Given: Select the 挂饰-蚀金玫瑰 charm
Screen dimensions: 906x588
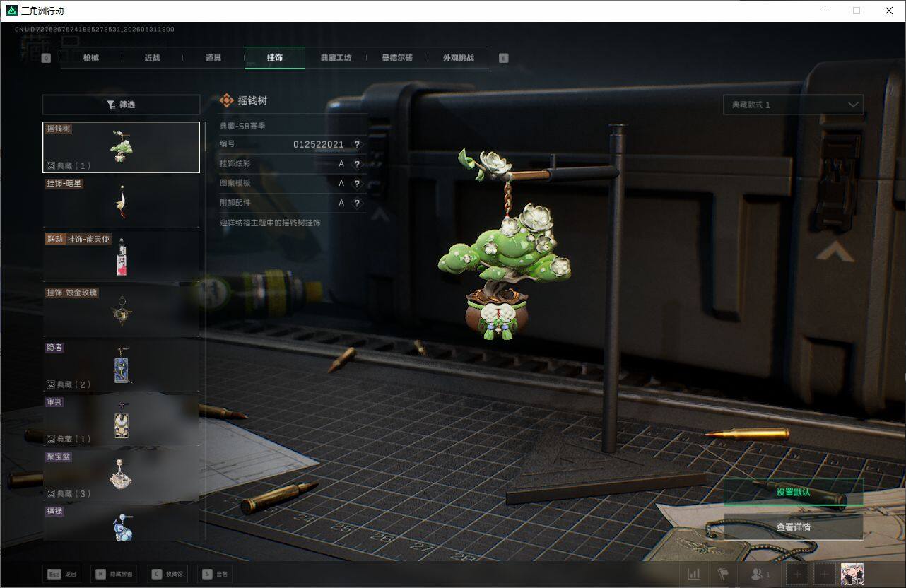Looking at the screenshot, I should tap(121, 311).
